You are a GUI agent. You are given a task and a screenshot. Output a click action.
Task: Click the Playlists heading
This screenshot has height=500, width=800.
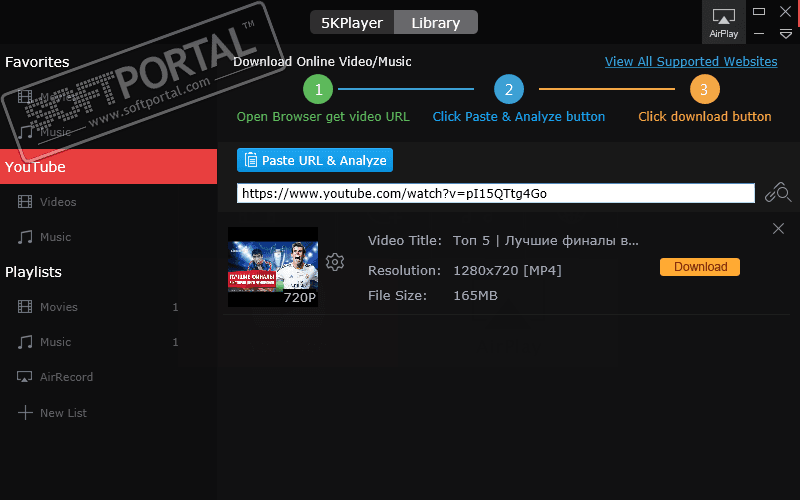(33, 272)
